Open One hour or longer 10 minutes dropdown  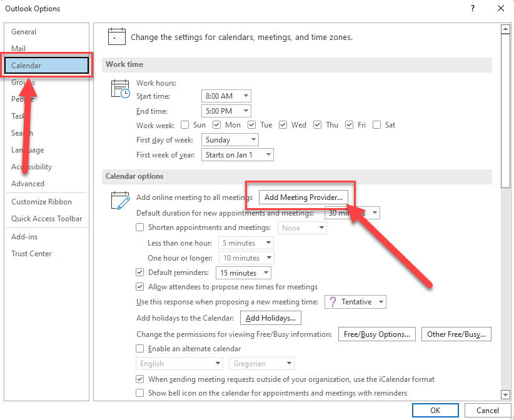(246, 258)
